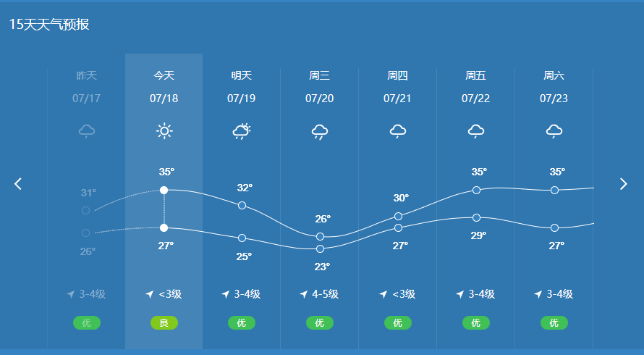Click the 15天天气预报 heading
644x355 pixels.
click(49, 25)
